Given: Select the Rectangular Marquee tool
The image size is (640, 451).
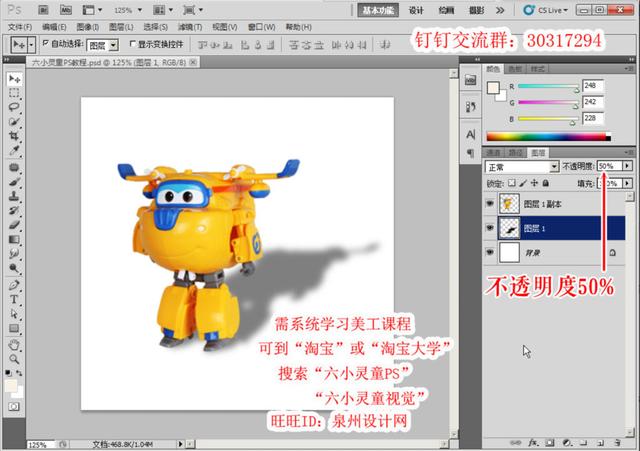Looking at the screenshot, I should [14, 93].
